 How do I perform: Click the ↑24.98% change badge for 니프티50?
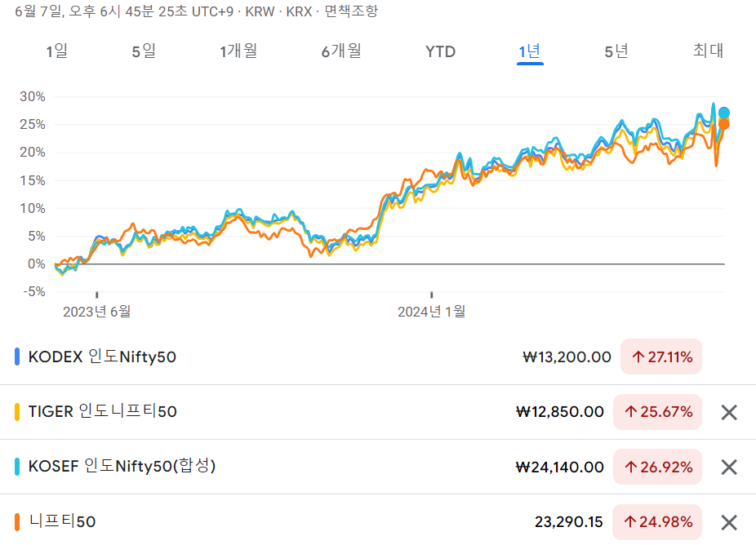coord(657,522)
